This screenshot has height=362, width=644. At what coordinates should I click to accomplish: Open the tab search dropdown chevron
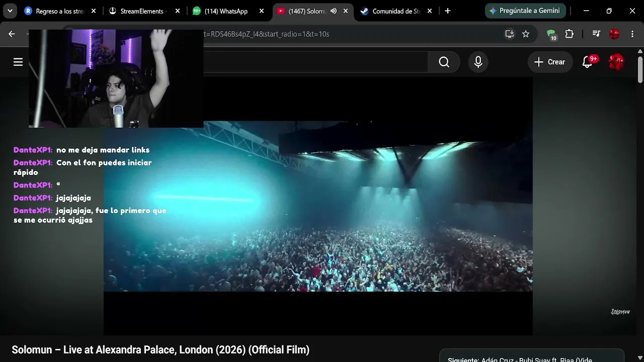click(x=10, y=11)
